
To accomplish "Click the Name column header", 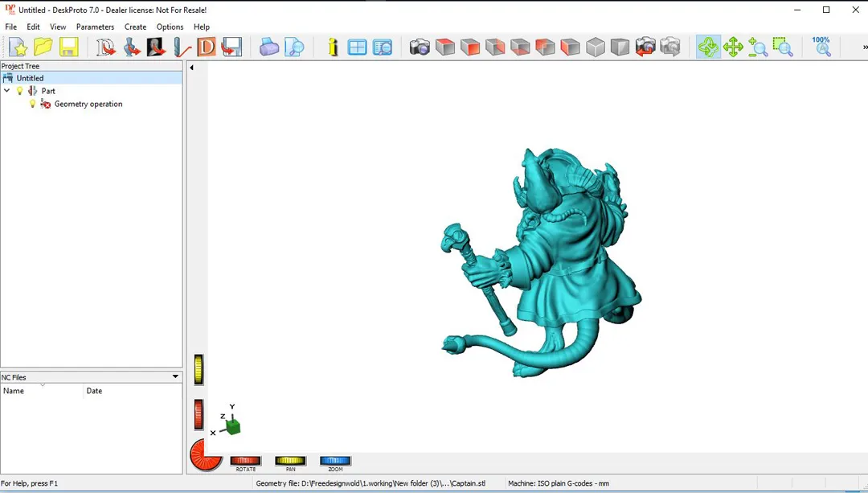I will pos(42,391).
